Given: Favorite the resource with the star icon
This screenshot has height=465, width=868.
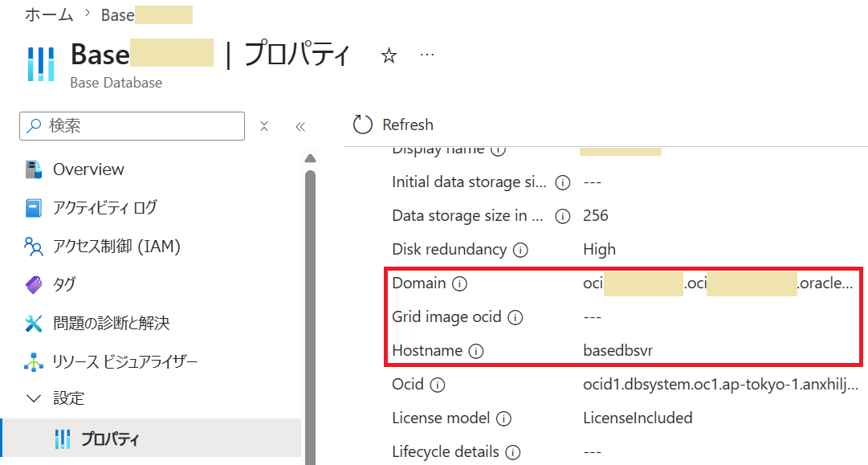Looking at the screenshot, I should pos(389,55).
